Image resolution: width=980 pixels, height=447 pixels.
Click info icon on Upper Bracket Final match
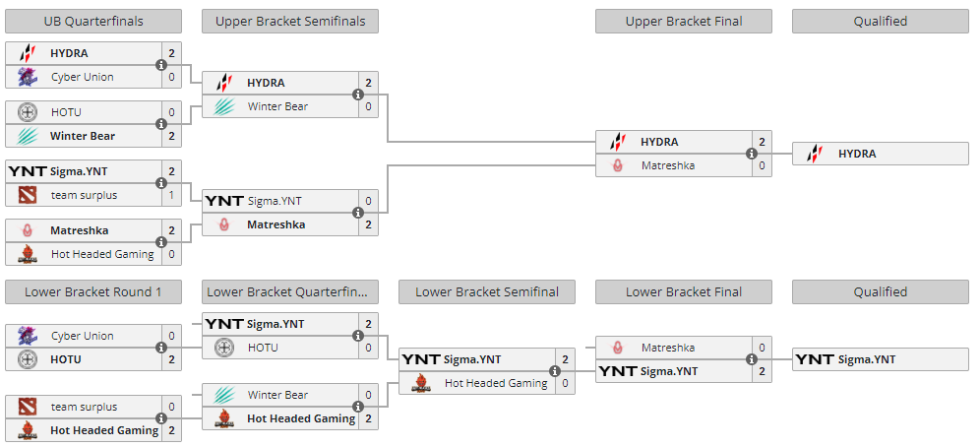click(751, 154)
